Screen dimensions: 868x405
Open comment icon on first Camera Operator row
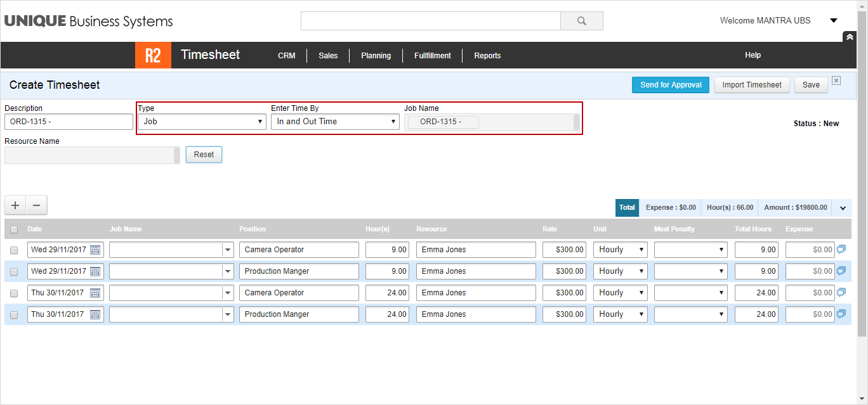tap(841, 250)
